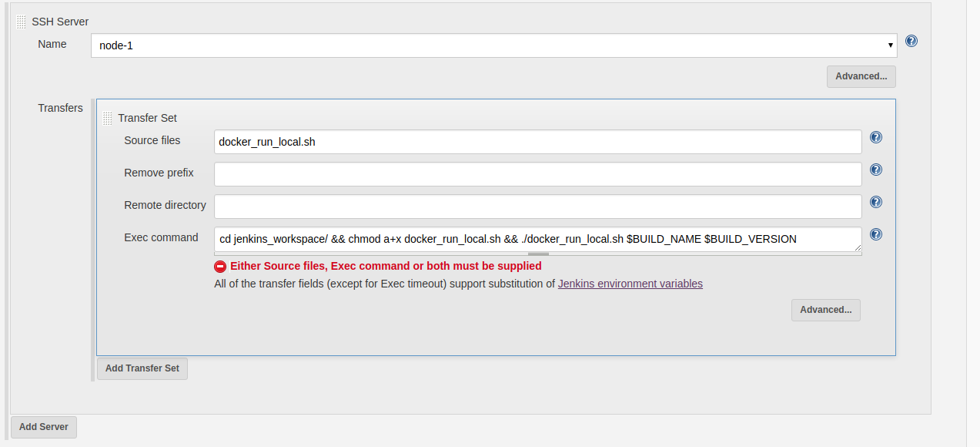Open help for the Source files field

[876, 138]
